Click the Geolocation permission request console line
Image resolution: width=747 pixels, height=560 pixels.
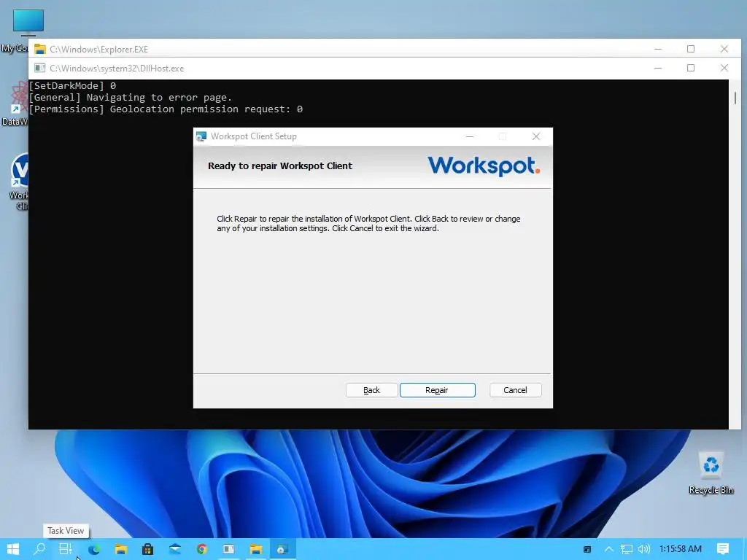(x=166, y=109)
